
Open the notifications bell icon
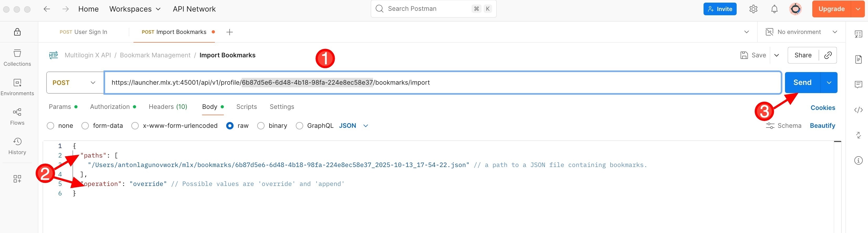click(774, 9)
